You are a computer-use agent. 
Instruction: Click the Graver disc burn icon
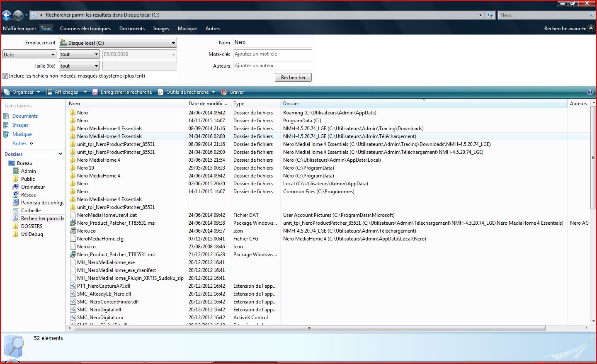224,92
